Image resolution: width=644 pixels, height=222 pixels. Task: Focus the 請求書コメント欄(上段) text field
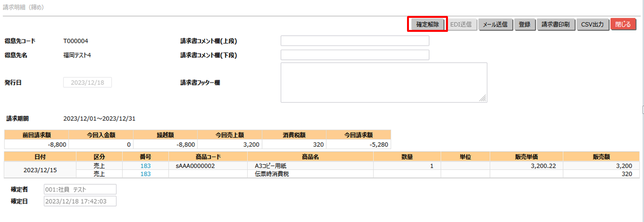click(x=355, y=41)
